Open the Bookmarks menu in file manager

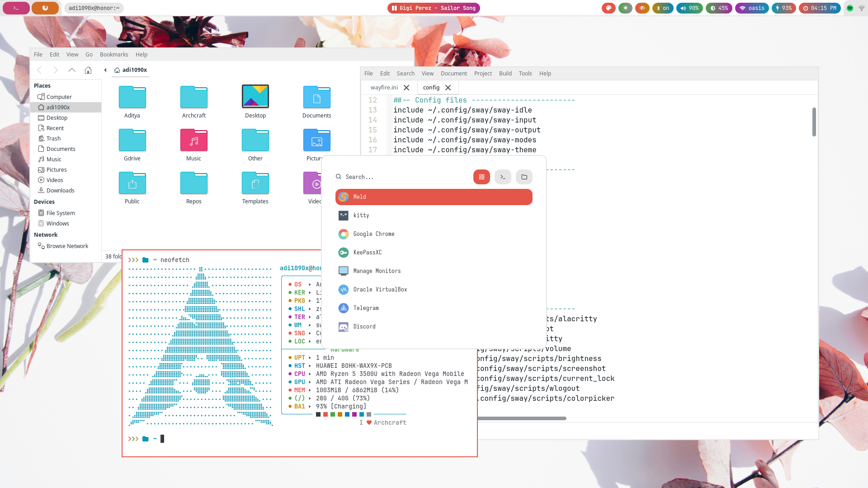[x=114, y=55]
